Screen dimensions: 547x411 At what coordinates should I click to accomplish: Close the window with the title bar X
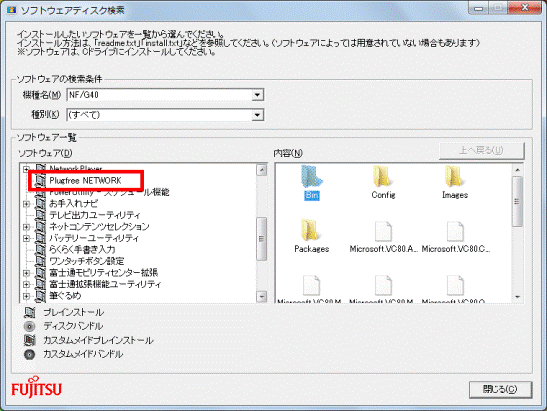click(525, 8)
